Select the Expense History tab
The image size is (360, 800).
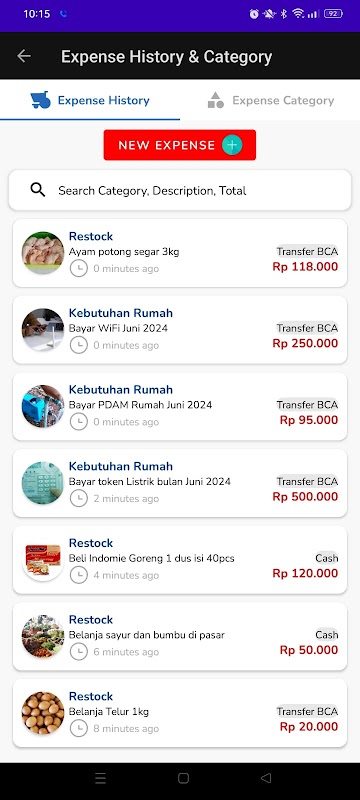(90, 100)
